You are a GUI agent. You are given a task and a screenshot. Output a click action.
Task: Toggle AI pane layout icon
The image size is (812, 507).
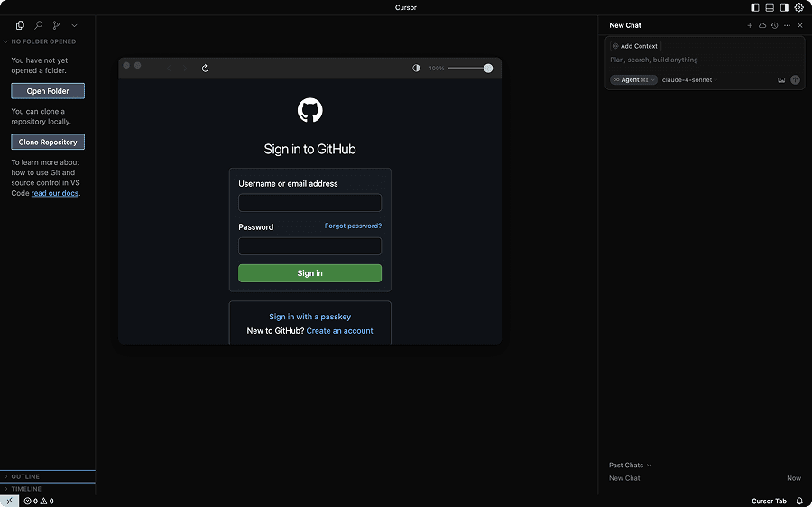[x=784, y=7]
